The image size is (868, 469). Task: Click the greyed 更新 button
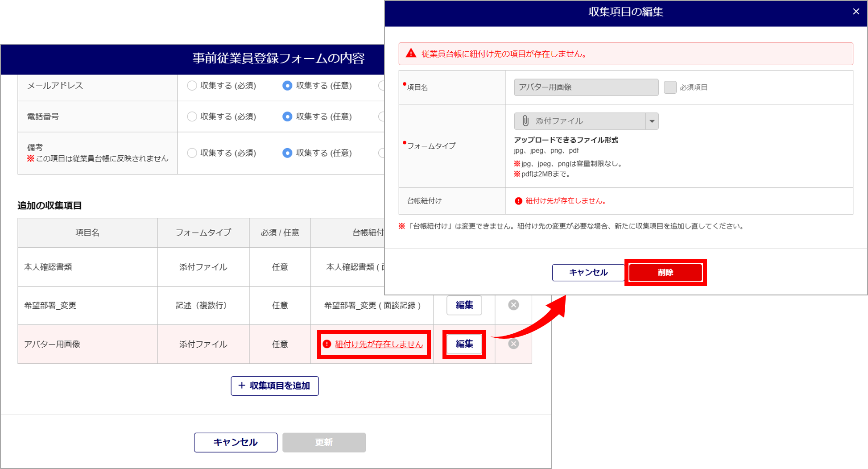(x=324, y=442)
